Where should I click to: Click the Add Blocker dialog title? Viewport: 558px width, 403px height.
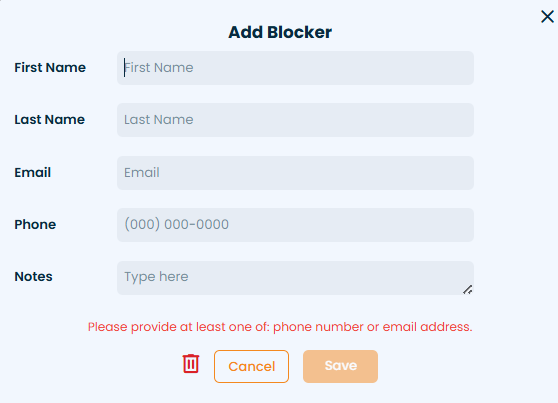[280, 32]
